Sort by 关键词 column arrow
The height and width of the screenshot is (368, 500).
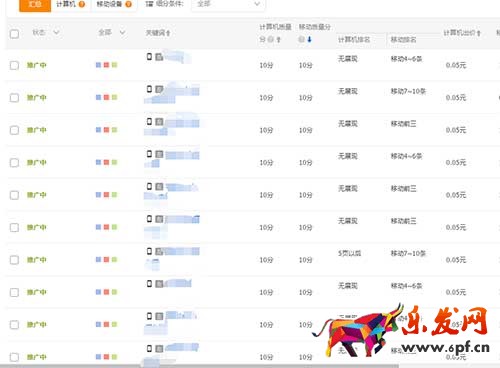tap(168, 33)
